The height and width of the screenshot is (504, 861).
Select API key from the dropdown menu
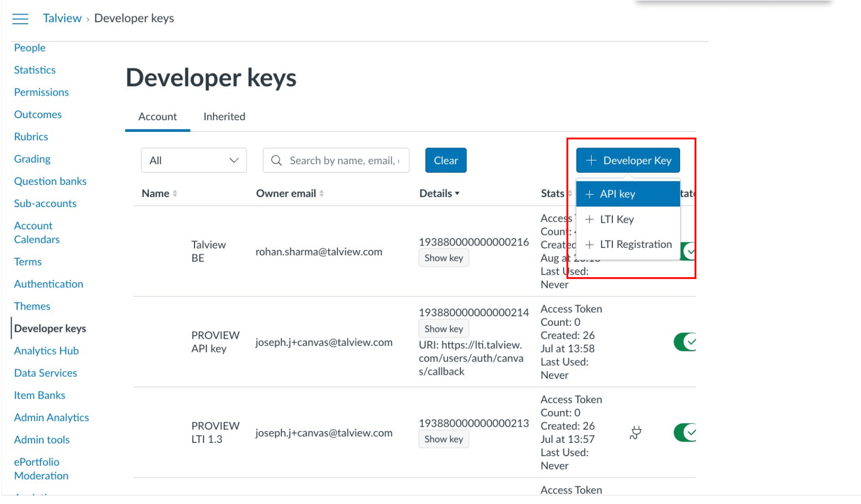[x=628, y=194]
